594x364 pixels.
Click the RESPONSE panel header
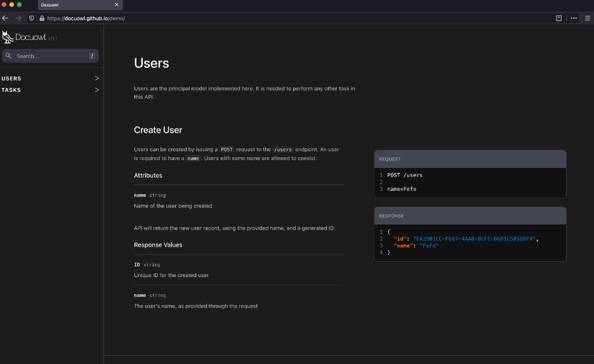470,216
